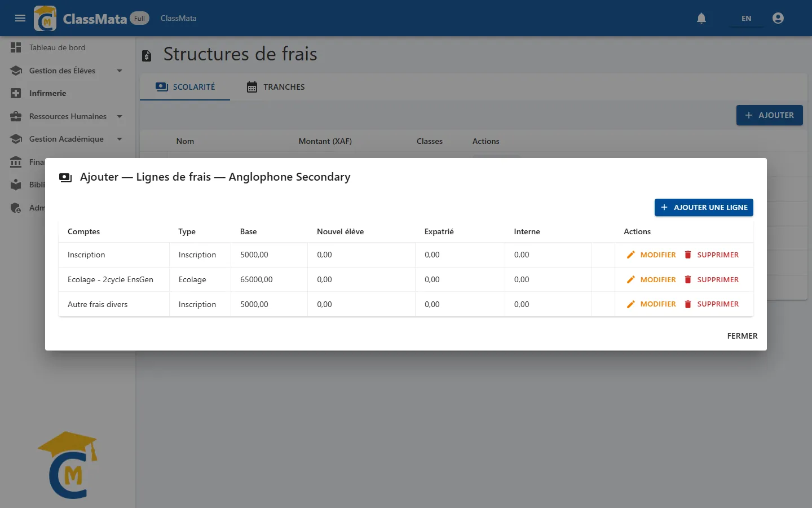The height and width of the screenshot is (508, 812).
Task: Expand Gestion des Élèves submenu arrow
Action: (120, 71)
